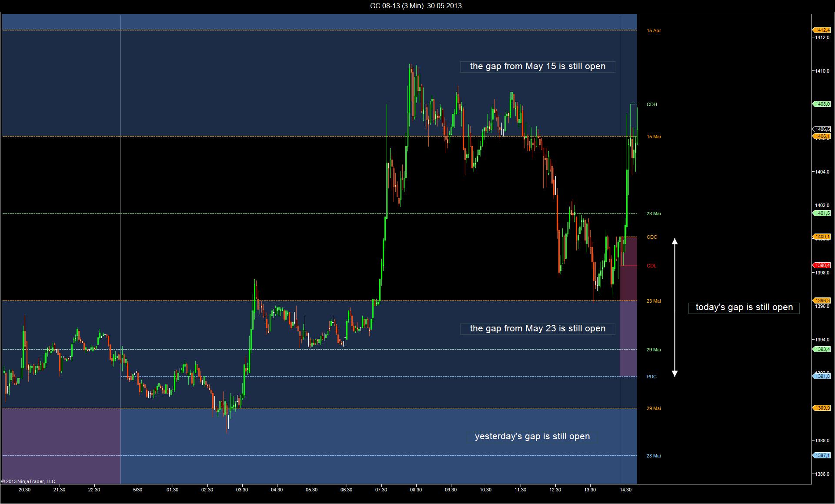Viewport: 835px width, 504px height.
Task: Click the 14:30 time axis label
Action: (x=625, y=490)
